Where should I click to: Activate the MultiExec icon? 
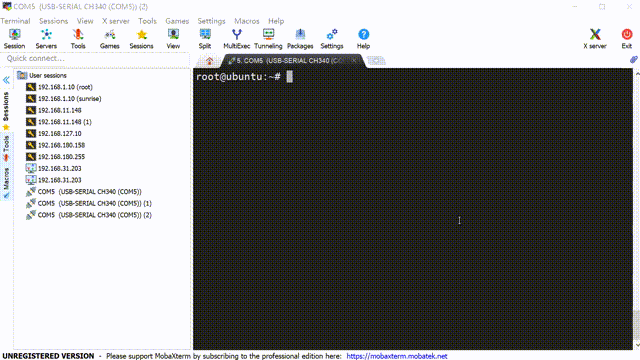pos(237,39)
